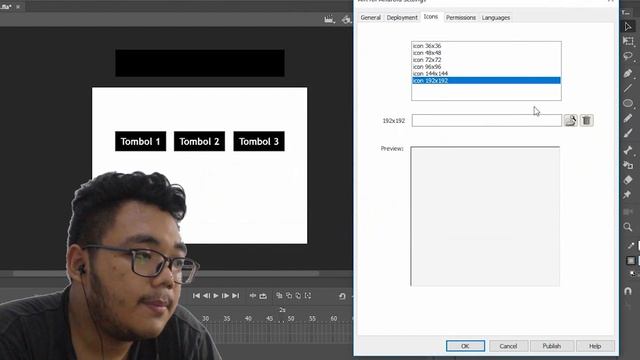Play the timeline animation
The width and height of the screenshot is (640, 360).
(x=216, y=296)
